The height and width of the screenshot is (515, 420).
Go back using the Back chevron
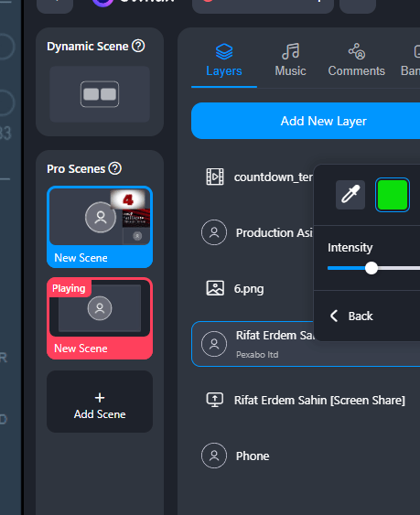(334, 316)
